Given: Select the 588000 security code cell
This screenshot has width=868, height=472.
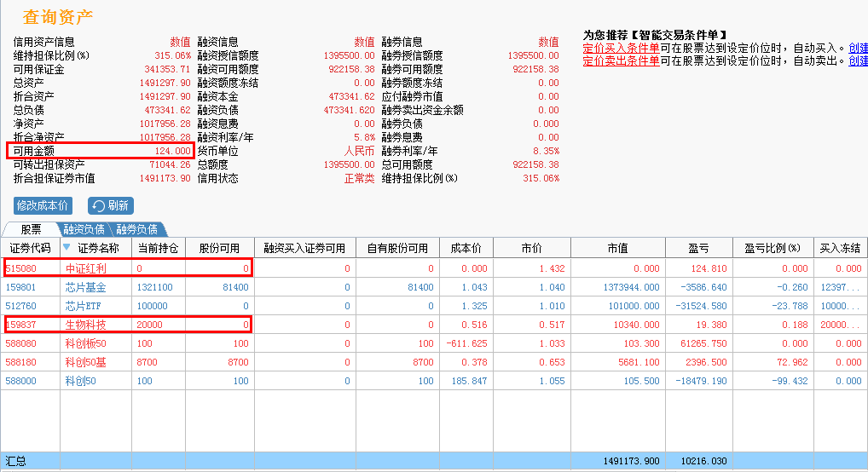Looking at the screenshot, I should point(21,381).
